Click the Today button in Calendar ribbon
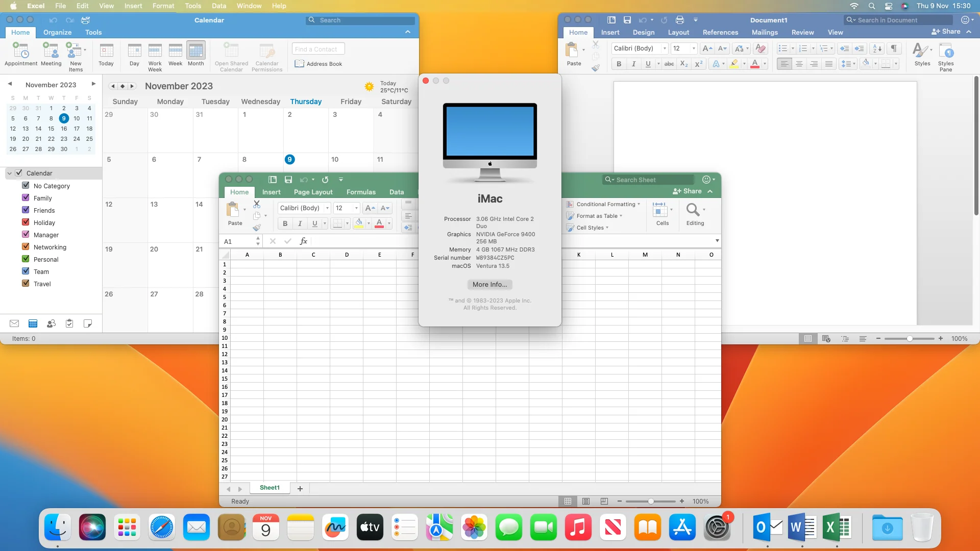 [x=106, y=55]
